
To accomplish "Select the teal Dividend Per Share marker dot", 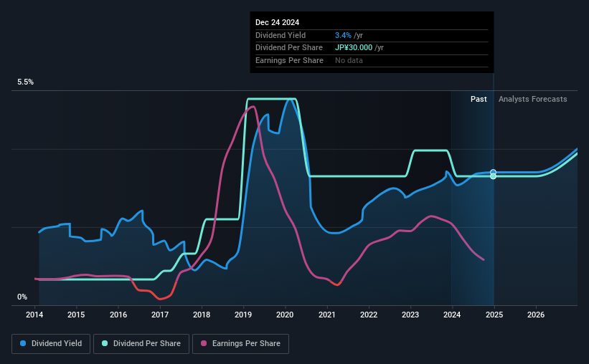I will point(493,176).
